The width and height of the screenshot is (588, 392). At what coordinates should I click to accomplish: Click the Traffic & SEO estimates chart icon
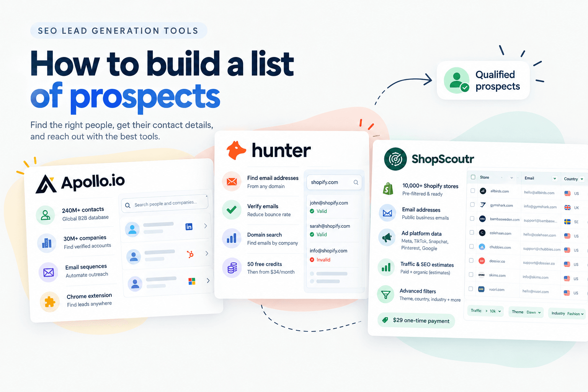click(386, 267)
